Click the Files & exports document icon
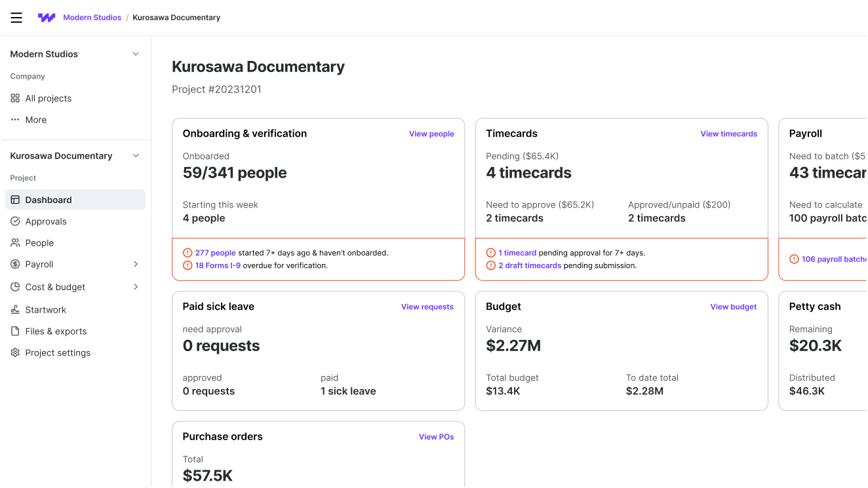This screenshot has height=488, width=868. (15, 331)
